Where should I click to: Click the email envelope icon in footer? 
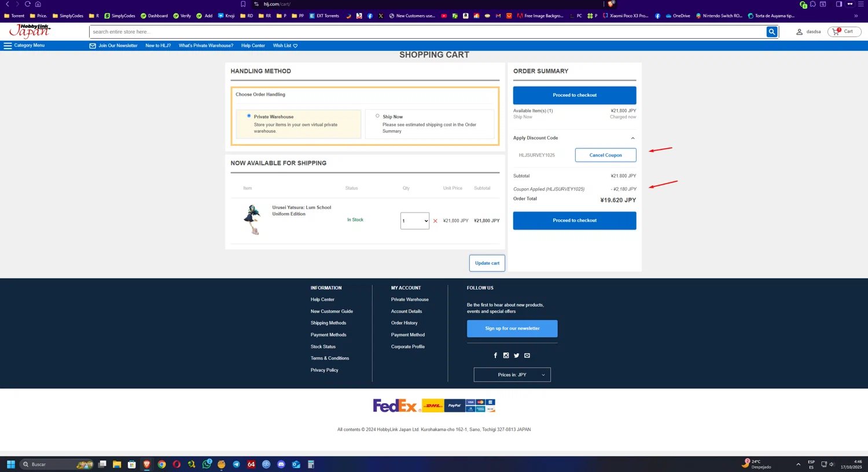tap(527, 356)
